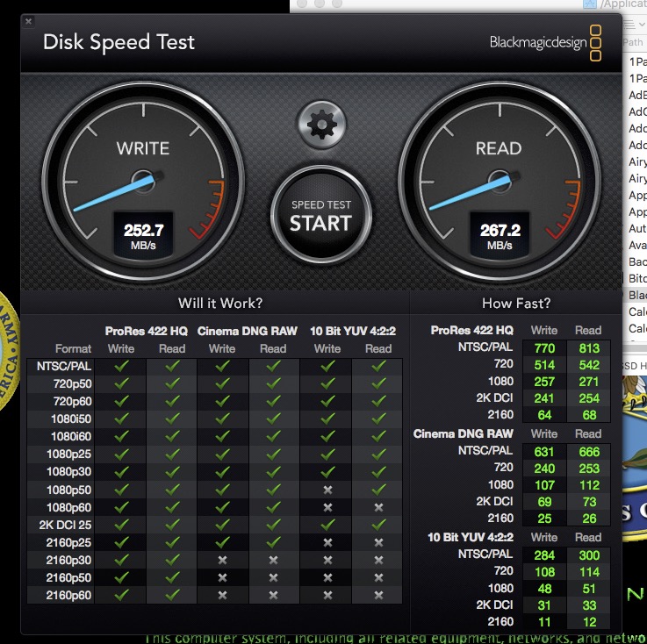Click the NTSC/PAL ProRes 422 HQ Write checkmark
647x644 pixels.
pyautogui.click(x=121, y=366)
